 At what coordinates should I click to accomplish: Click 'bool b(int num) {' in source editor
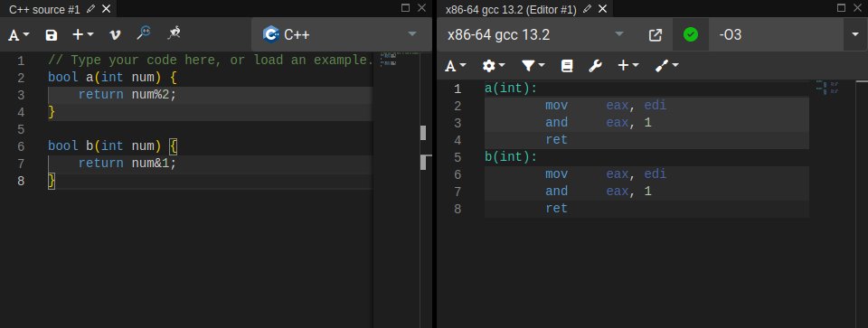click(x=112, y=146)
